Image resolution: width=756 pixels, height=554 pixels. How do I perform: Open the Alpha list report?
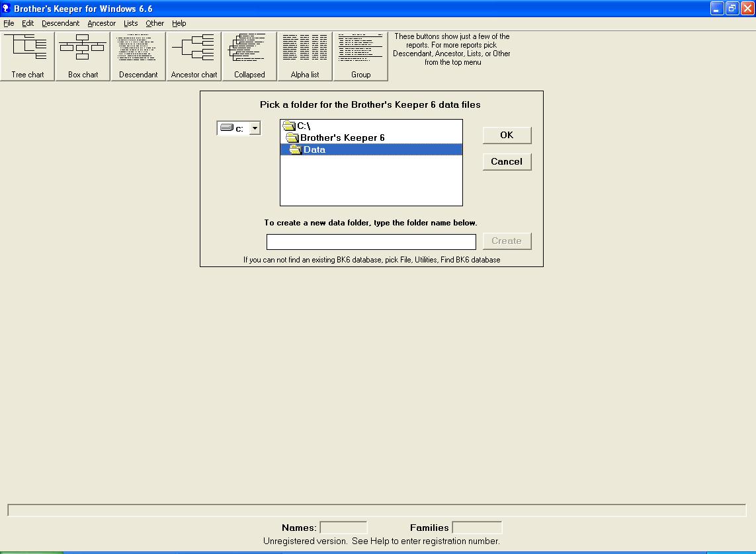coord(305,56)
